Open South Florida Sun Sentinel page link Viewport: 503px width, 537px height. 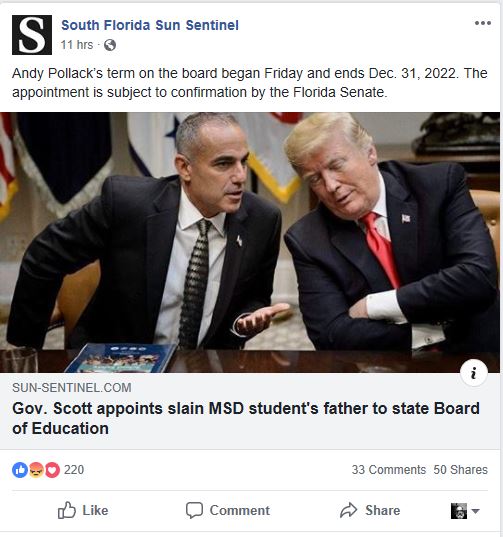point(150,25)
